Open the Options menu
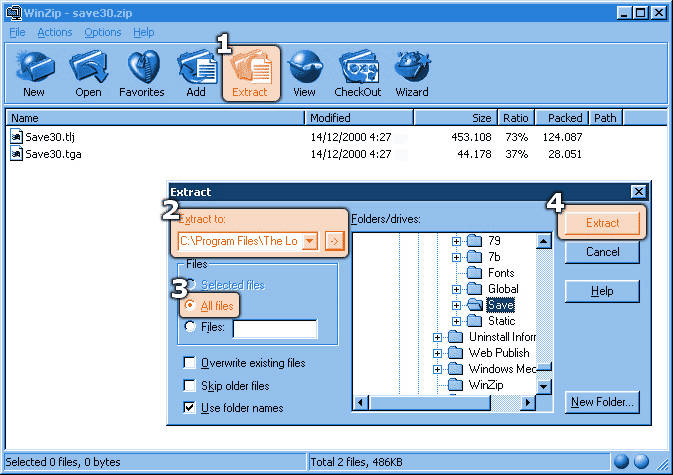 103,32
